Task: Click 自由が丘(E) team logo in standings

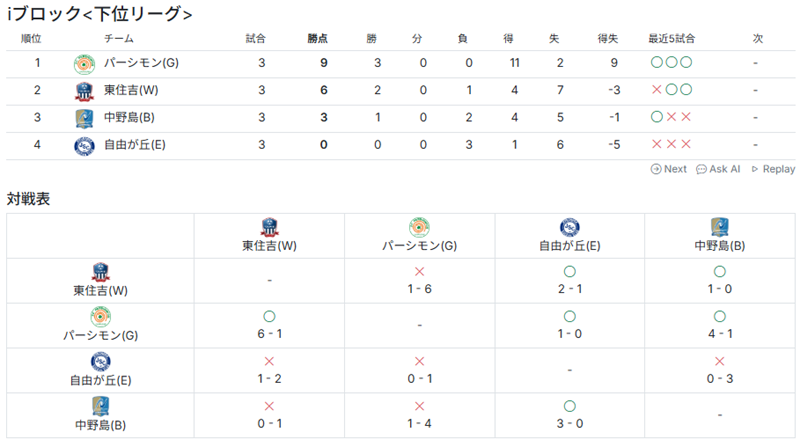Action: click(84, 146)
